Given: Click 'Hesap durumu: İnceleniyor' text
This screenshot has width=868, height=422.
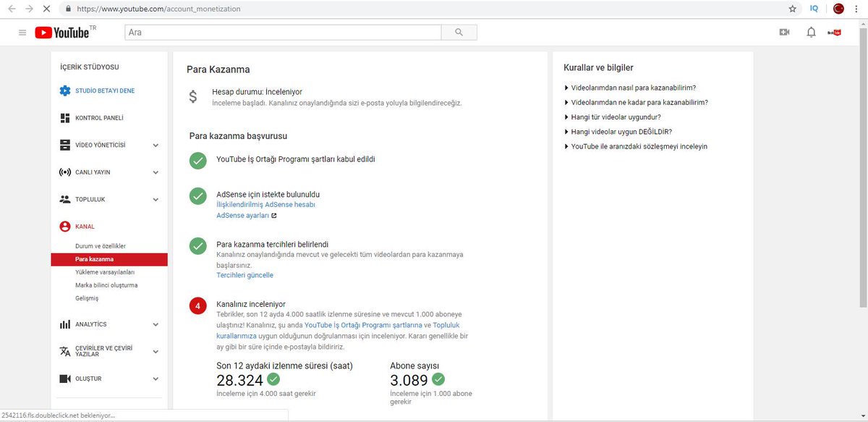Looking at the screenshot, I should coord(257,92).
